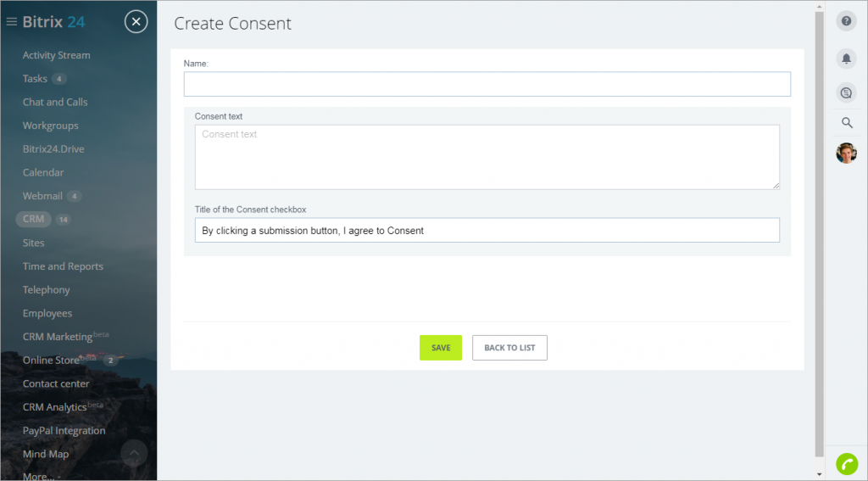The image size is (868, 481).
Task: Click the scrollbar down arrow
Action: pyautogui.click(x=820, y=475)
